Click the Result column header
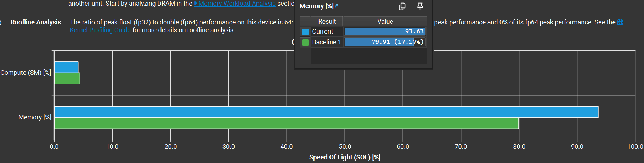The height and width of the screenshot is (163, 644). (327, 22)
